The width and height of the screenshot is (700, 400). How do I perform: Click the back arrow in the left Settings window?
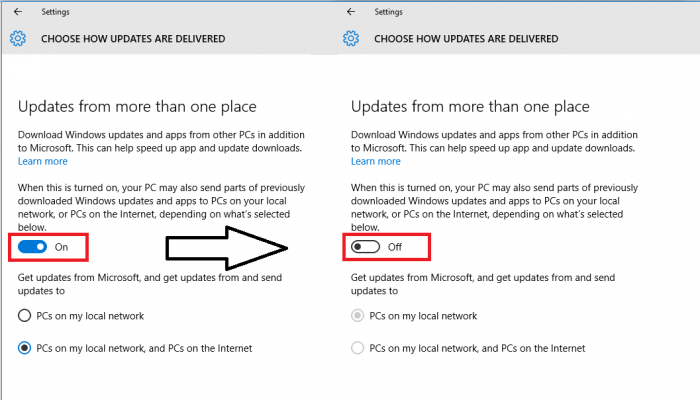coord(17,12)
